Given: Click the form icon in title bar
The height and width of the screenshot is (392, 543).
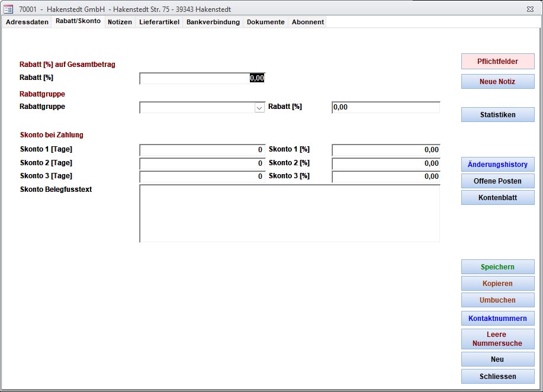Looking at the screenshot, I should tap(8, 9).
